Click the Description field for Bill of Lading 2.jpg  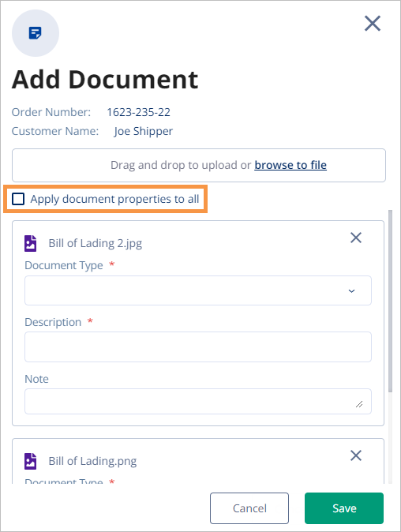(198, 347)
